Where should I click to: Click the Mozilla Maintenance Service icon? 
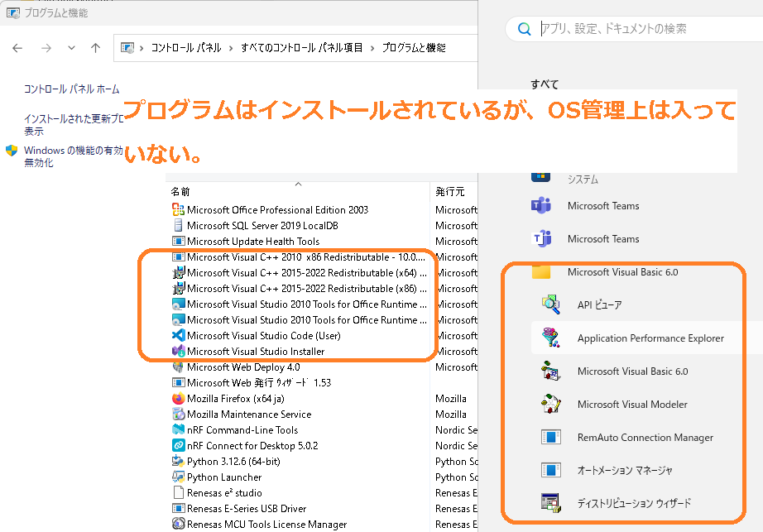(x=178, y=415)
